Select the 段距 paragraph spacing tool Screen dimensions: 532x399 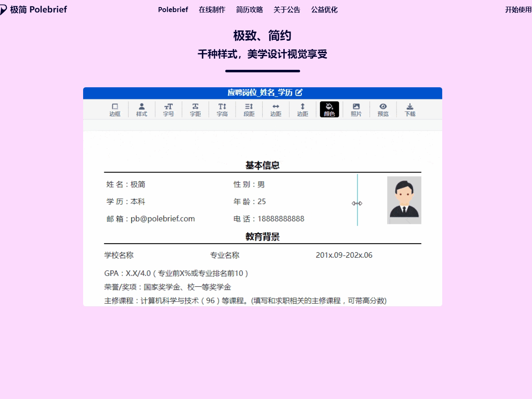point(249,110)
